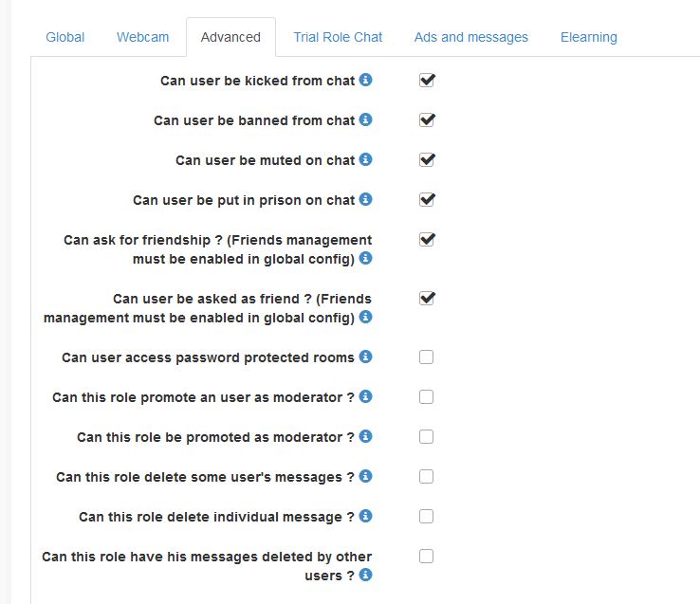Check 'Can this role delete individual message'
The width and height of the screenshot is (700, 604).
coord(427,517)
